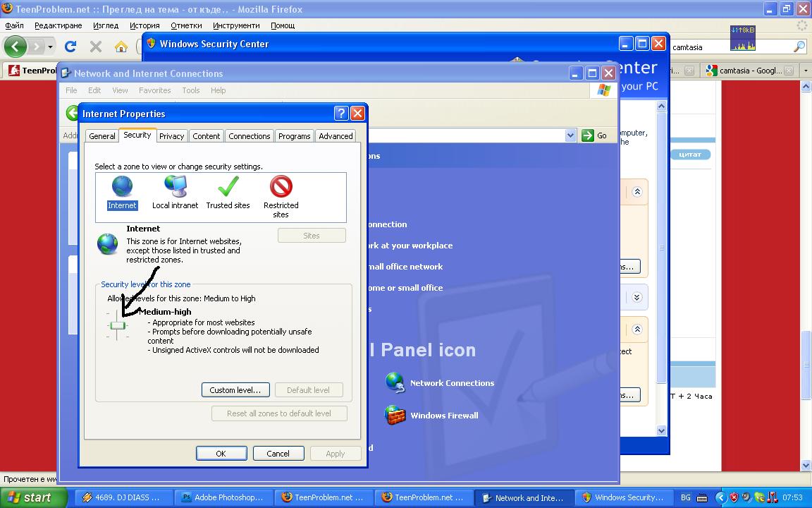Click the magnifier in Firefox's search box
Image resolution: width=812 pixels, height=508 pixels.
pyautogui.click(x=799, y=47)
